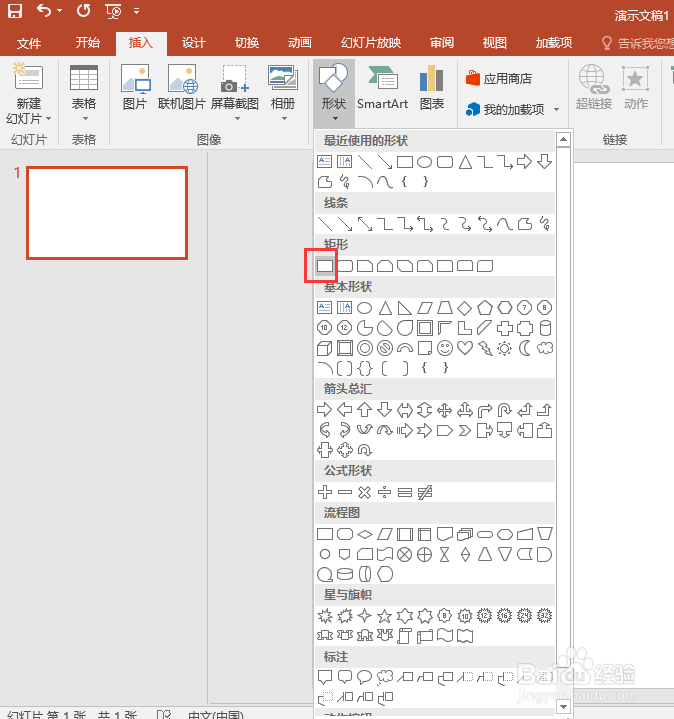Select the diamond shape in 基本形状
The image size is (674, 719).
[x=465, y=308]
